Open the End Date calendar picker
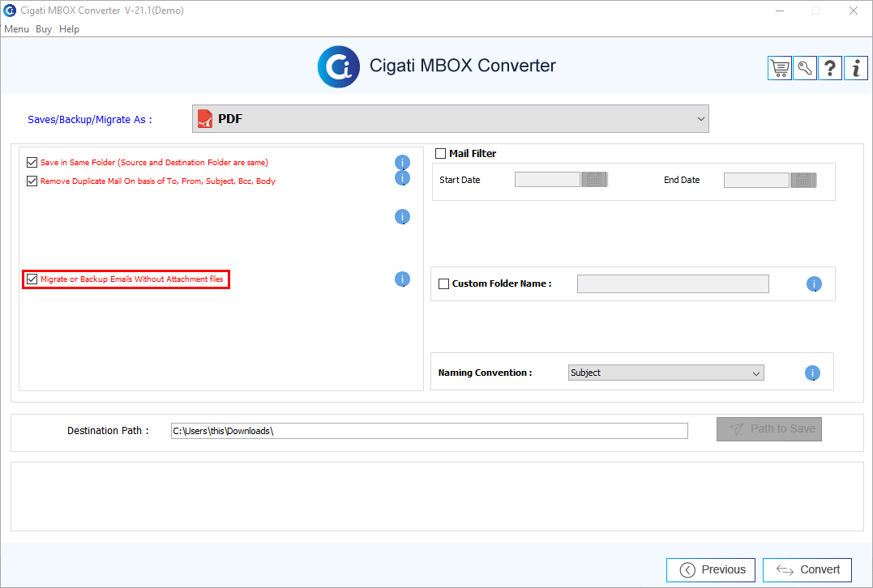 pos(802,180)
